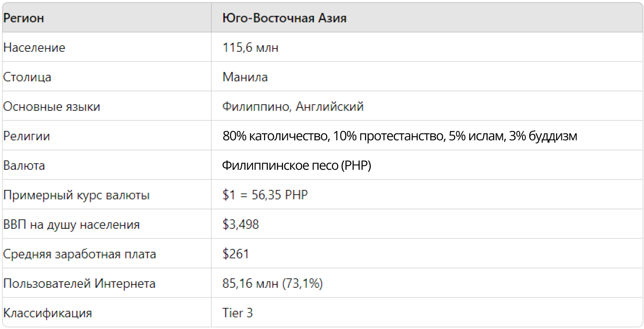Image resolution: width=644 pixels, height=329 pixels.
Task: Select the Манила capital value
Action: (x=245, y=77)
